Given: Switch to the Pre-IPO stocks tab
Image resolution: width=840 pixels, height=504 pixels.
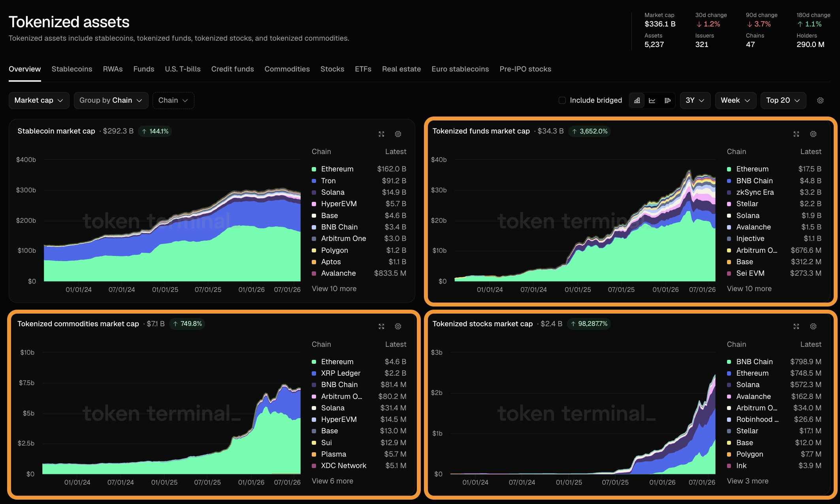Looking at the screenshot, I should [525, 69].
